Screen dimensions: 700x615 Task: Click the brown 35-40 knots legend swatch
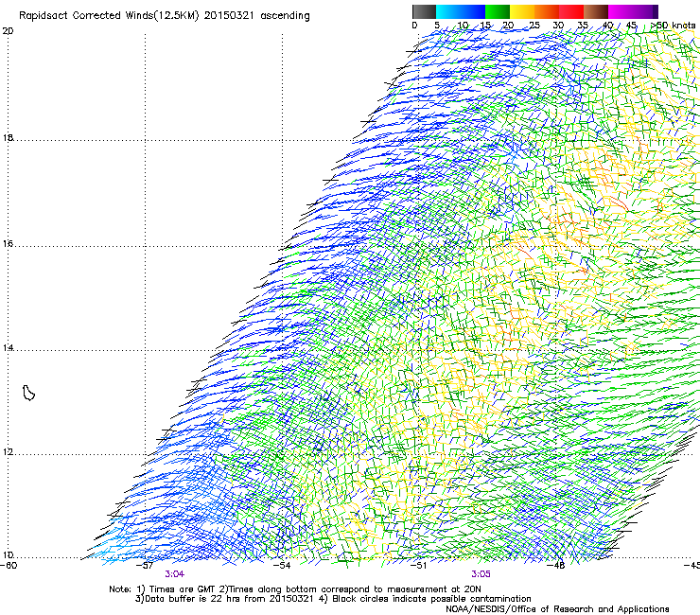pos(596,11)
